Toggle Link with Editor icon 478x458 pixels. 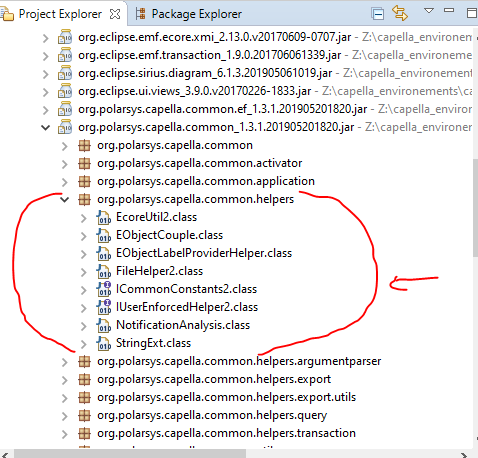coord(400,14)
